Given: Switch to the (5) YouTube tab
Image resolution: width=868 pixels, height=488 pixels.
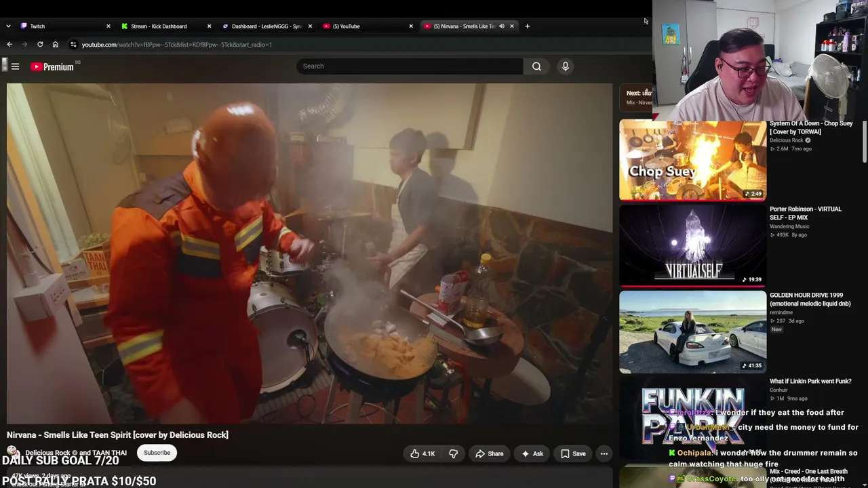Looking at the screenshot, I should tap(367, 26).
